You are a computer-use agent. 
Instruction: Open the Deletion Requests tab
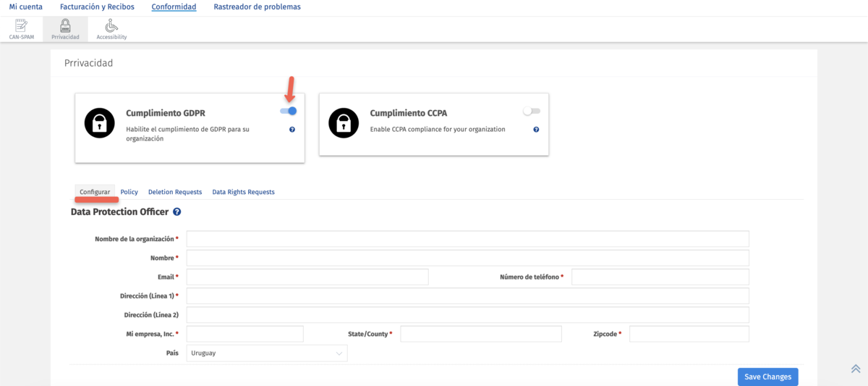(x=175, y=192)
